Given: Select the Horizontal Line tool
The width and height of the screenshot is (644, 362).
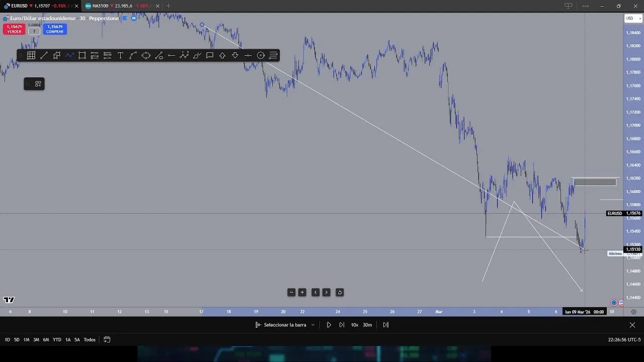Looking at the screenshot, I should coord(248,55).
